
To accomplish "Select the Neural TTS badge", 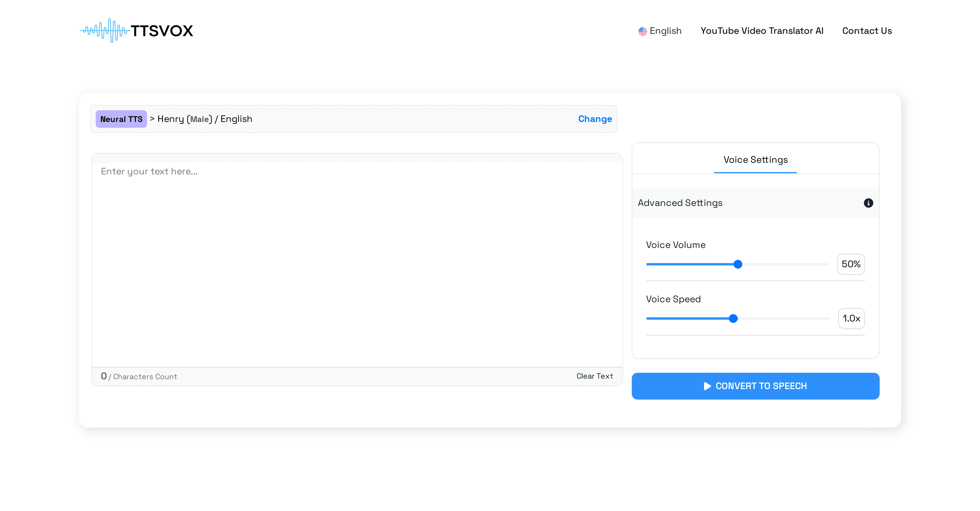I will pos(121,119).
